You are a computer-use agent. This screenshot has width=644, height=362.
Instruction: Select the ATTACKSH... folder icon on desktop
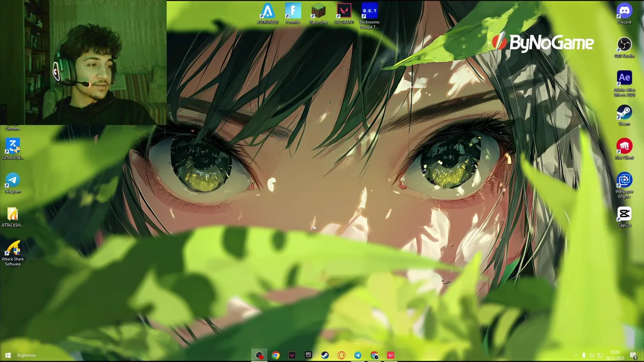coord(13,217)
